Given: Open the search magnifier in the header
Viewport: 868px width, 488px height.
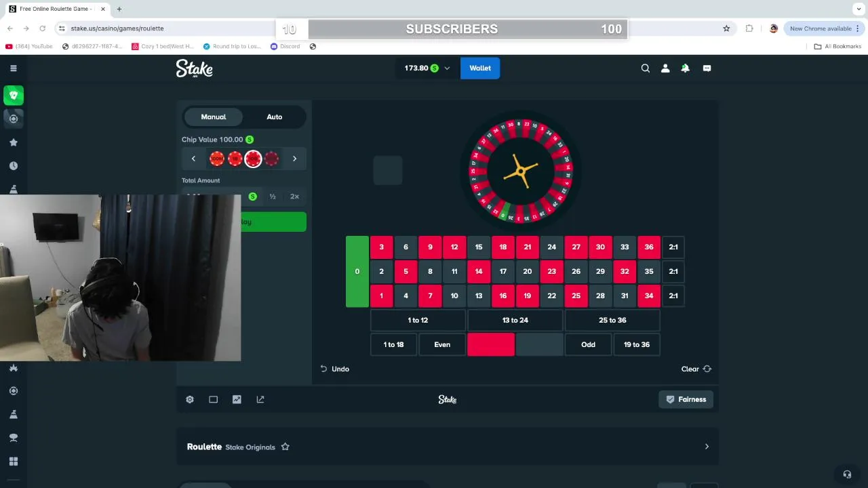Looking at the screenshot, I should tap(646, 68).
